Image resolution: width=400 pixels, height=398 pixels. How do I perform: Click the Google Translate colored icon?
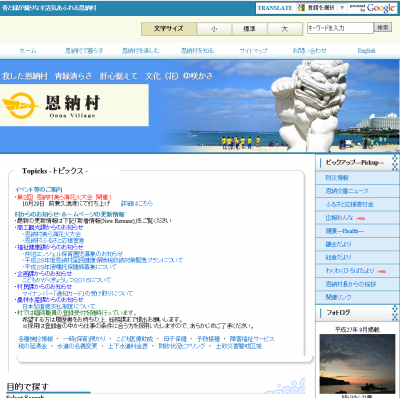(x=301, y=8)
